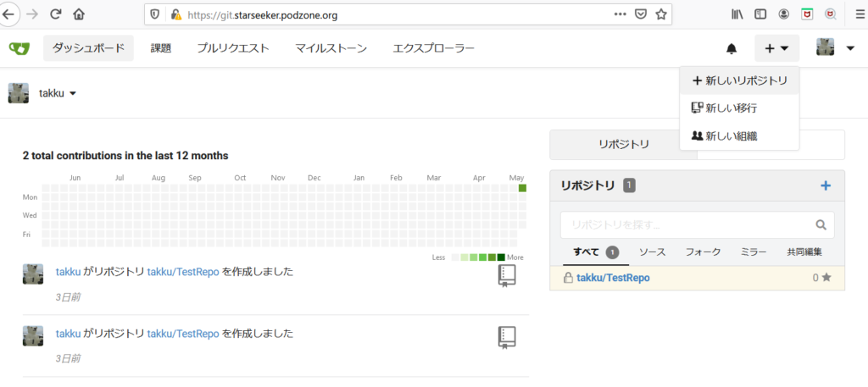Image resolution: width=868 pixels, height=387 pixels.
Task: Reload the page with browser refresh icon
Action: (56, 14)
